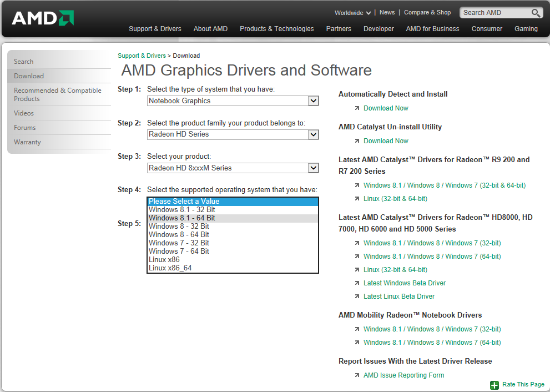Pick Linux x86_64 from the OS list
This screenshot has height=392, width=550.
pos(170,268)
